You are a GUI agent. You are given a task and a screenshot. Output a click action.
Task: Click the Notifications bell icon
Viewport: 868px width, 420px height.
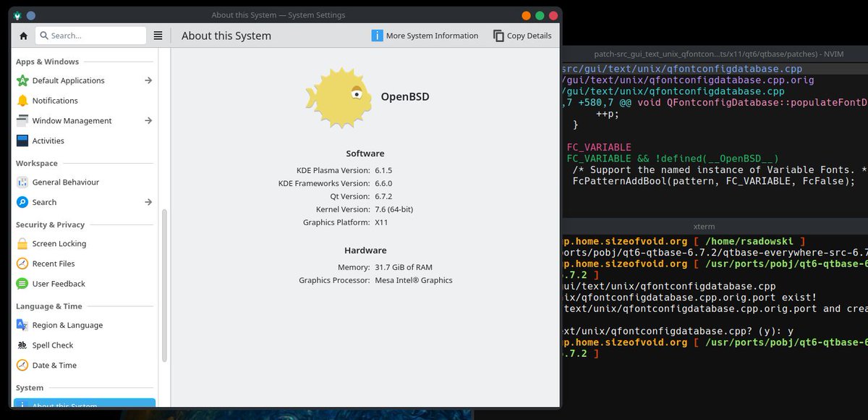click(22, 101)
